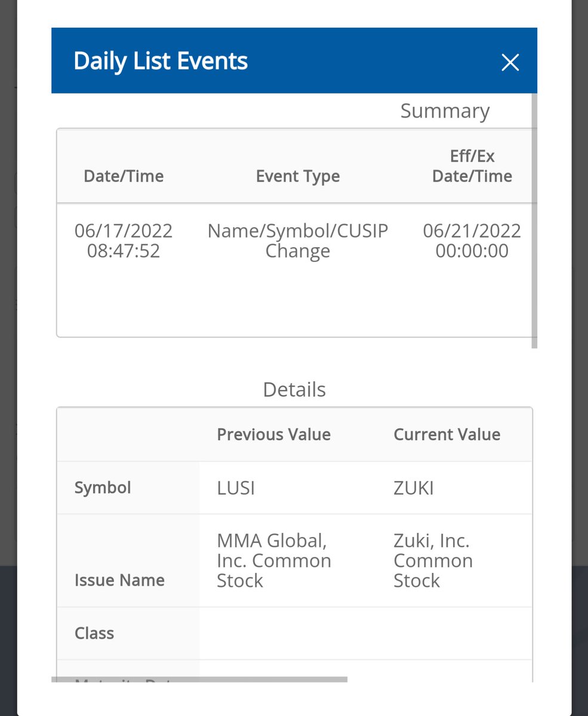Select the Date/Time column header
The image size is (588, 716).
(124, 176)
